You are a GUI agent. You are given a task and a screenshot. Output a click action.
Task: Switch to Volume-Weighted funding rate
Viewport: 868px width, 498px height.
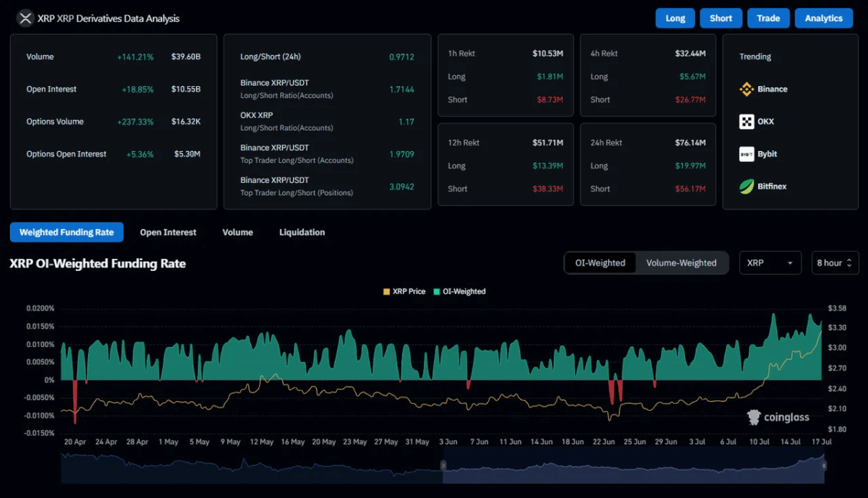681,263
